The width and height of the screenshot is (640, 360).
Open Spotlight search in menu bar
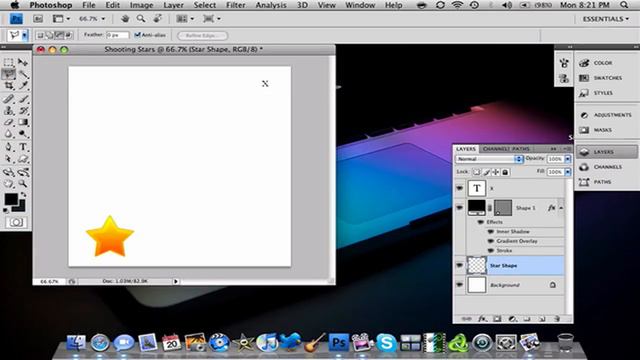(x=624, y=5)
